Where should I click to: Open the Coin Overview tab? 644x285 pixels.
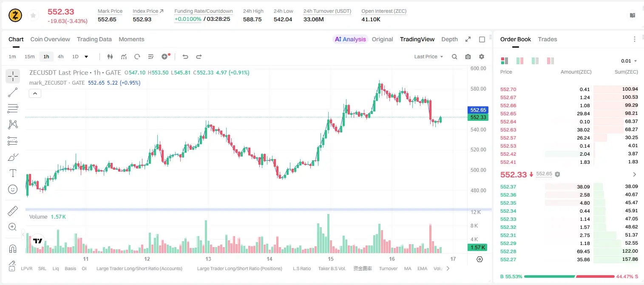tap(50, 39)
